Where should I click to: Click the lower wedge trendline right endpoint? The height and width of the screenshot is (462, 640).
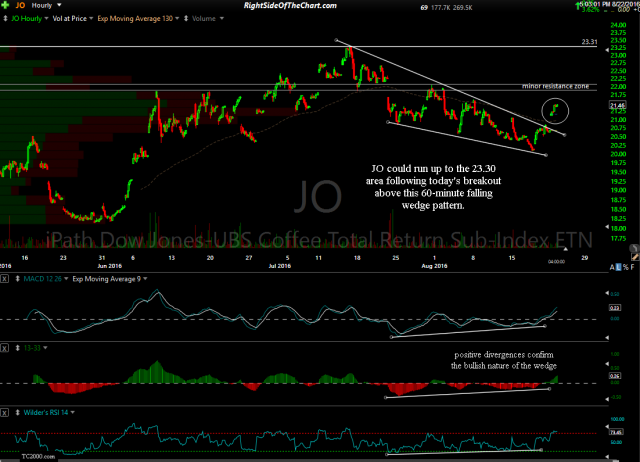(x=546, y=155)
